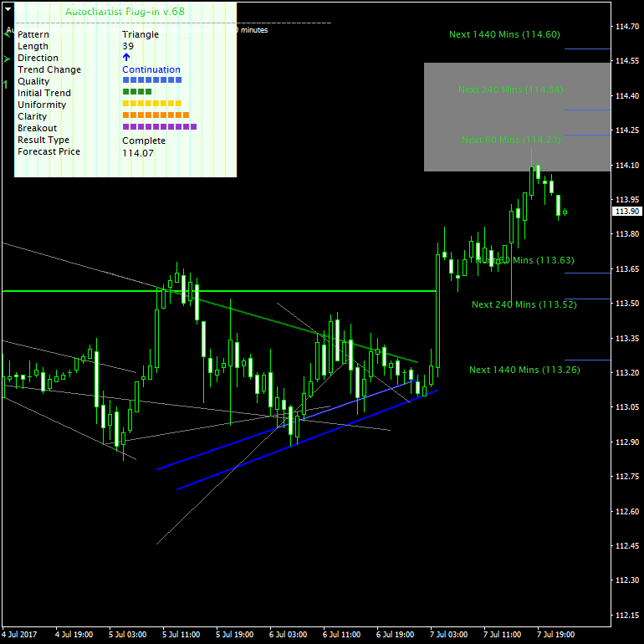Click the purple Breakout rating bar

(159, 127)
